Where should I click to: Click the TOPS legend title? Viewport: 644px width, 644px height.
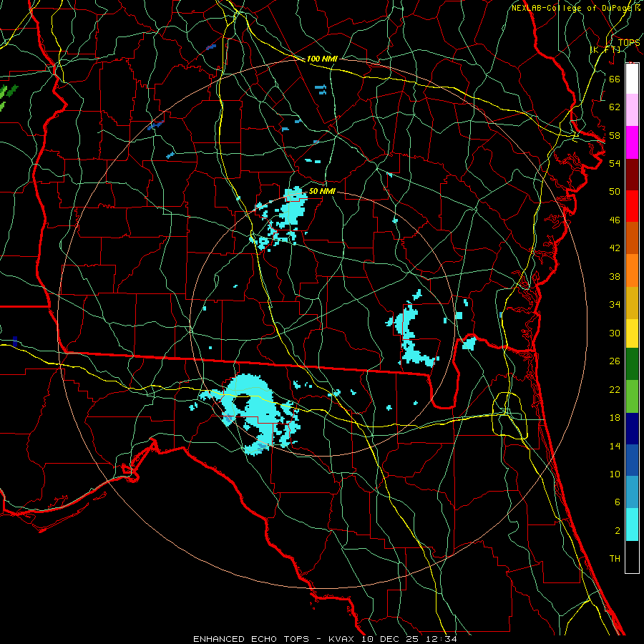coord(629,42)
